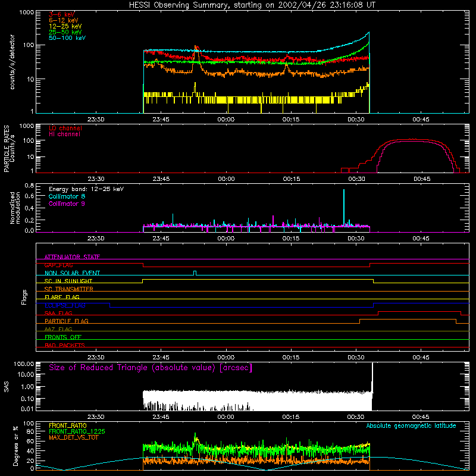
Task: Click the NON_SOLAR_EVENT pulse on the flag line
Action: tap(195, 273)
